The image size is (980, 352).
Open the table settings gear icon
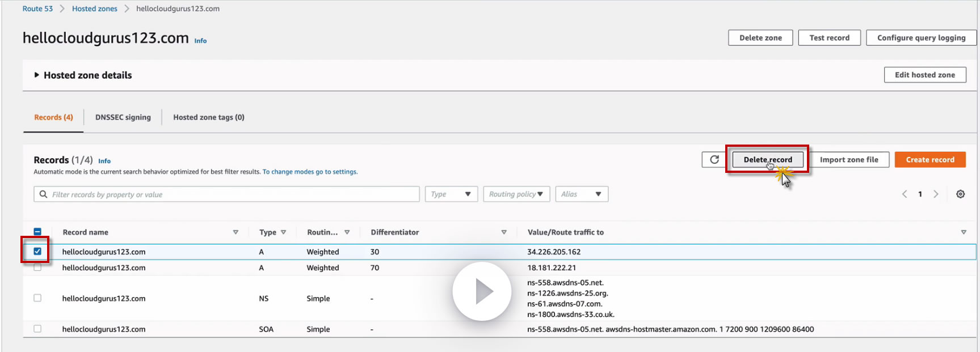coord(960,194)
